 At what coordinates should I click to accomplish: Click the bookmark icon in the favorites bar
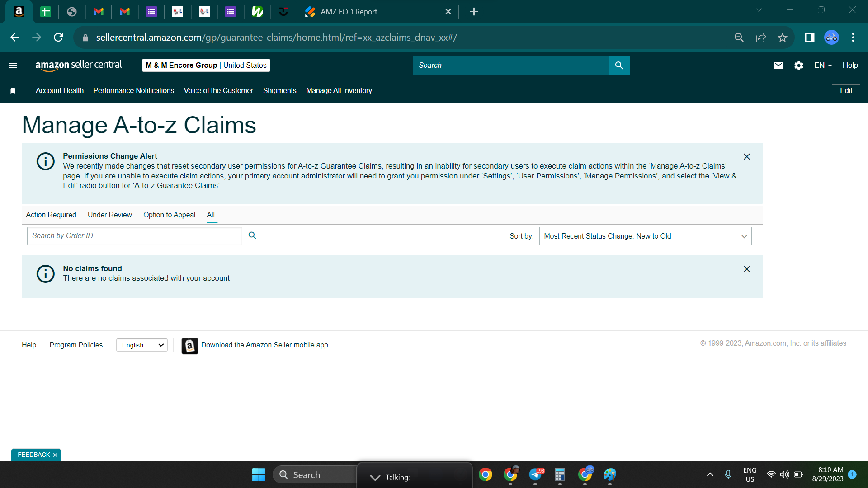point(13,91)
